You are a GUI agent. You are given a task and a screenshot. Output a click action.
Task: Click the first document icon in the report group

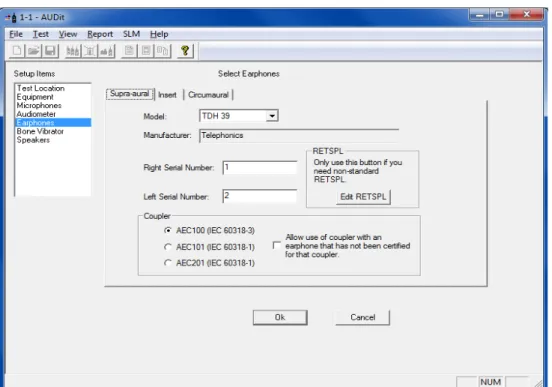pyautogui.click(x=129, y=51)
